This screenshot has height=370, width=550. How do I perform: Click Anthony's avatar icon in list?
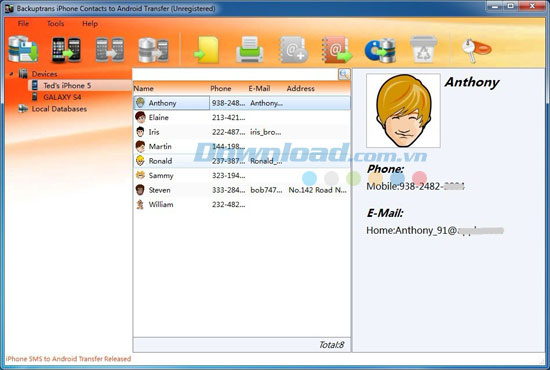point(140,103)
